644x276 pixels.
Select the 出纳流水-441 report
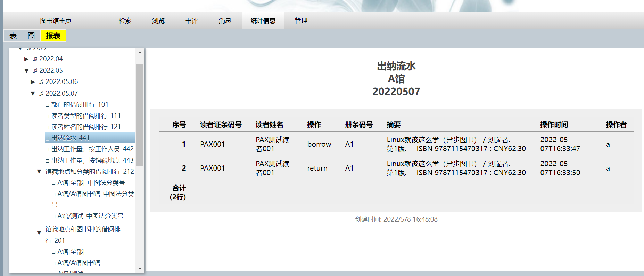pyautogui.click(x=90, y=137)
